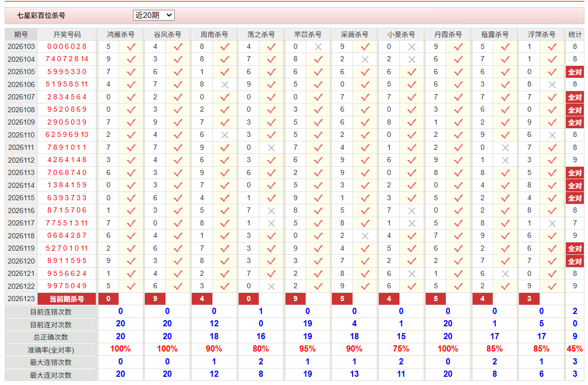Select the 菹露杀号 column header
The height and width of the screenshot is (385, 588).
494,34
